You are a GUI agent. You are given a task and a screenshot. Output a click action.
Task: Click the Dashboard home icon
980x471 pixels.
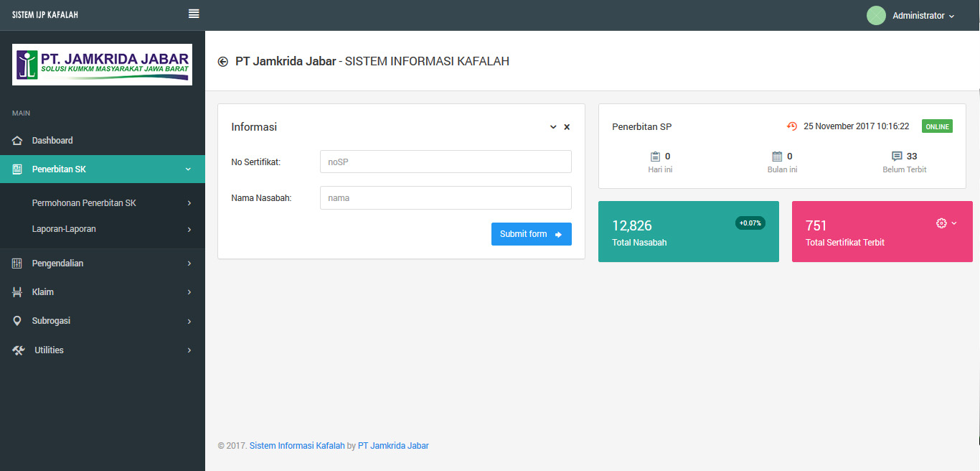click(18, 141)
